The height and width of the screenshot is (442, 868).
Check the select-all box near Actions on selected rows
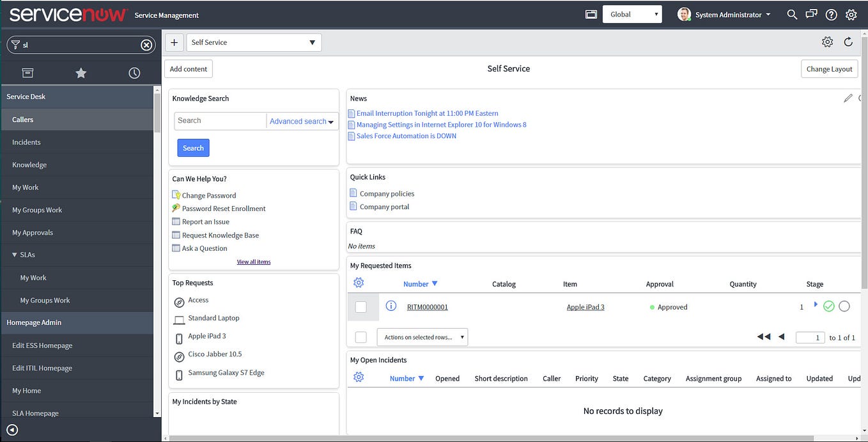coord(360,336)
